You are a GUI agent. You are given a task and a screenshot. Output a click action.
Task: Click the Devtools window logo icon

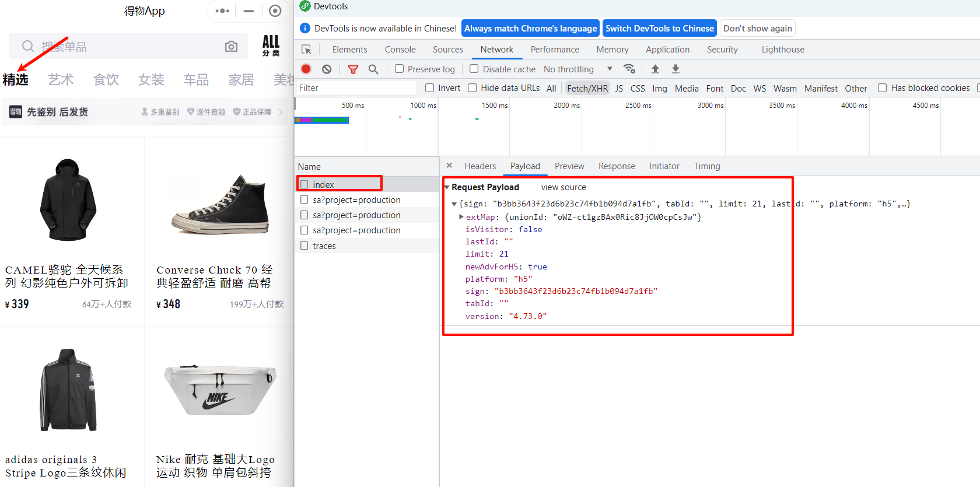tap(305, 6)
